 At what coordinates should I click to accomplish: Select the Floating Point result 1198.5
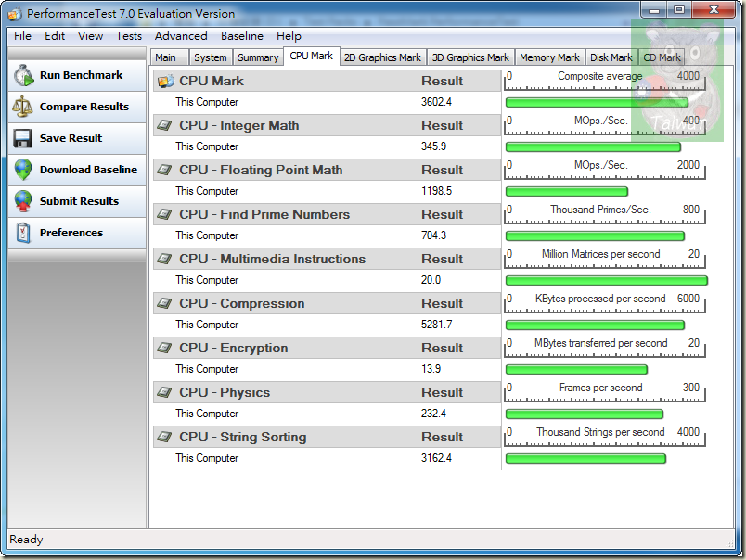436,191
